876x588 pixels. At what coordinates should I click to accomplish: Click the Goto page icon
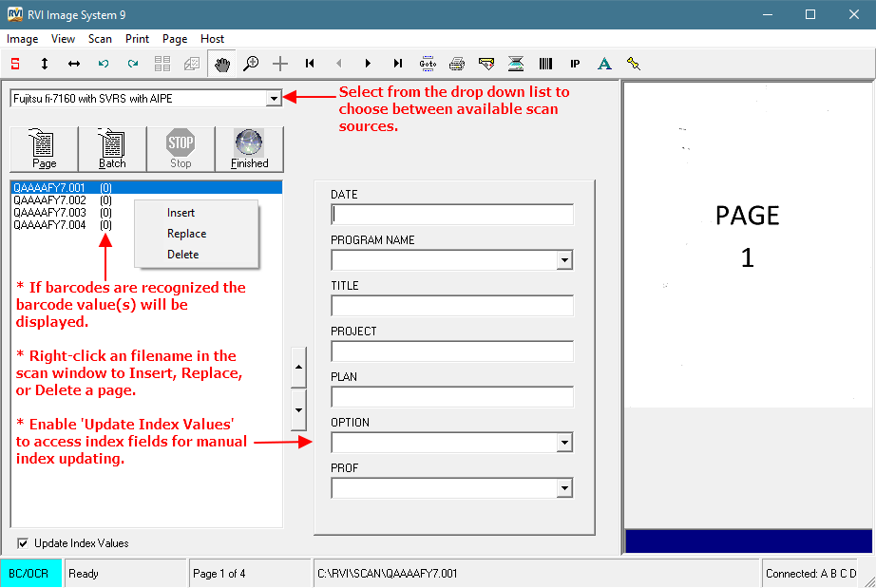pyautogui.click(x=428, y=64)
